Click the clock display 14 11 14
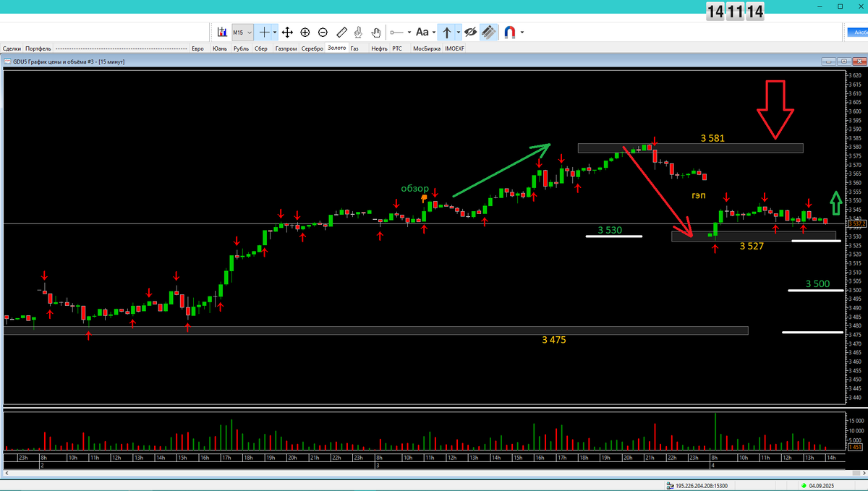 click(x=735, y=12)
